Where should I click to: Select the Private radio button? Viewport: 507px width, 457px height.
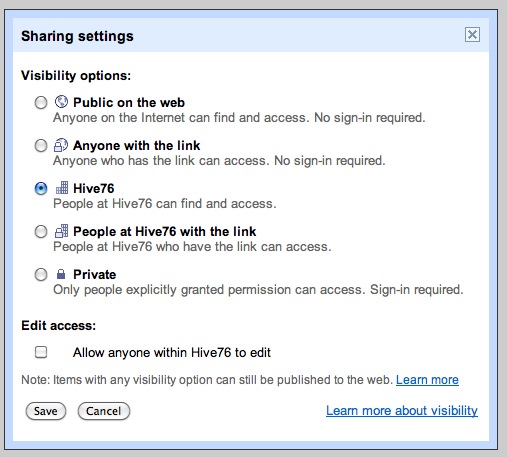(41, 275)
